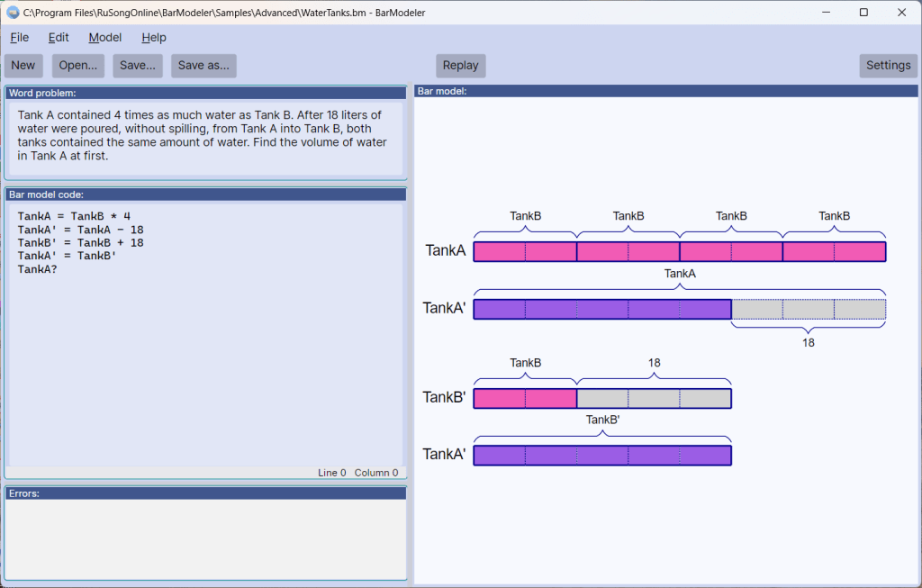Click the code line 'TankA = TankB * 4'
Viewport: 922px width, 588px height.
point(74,216)
